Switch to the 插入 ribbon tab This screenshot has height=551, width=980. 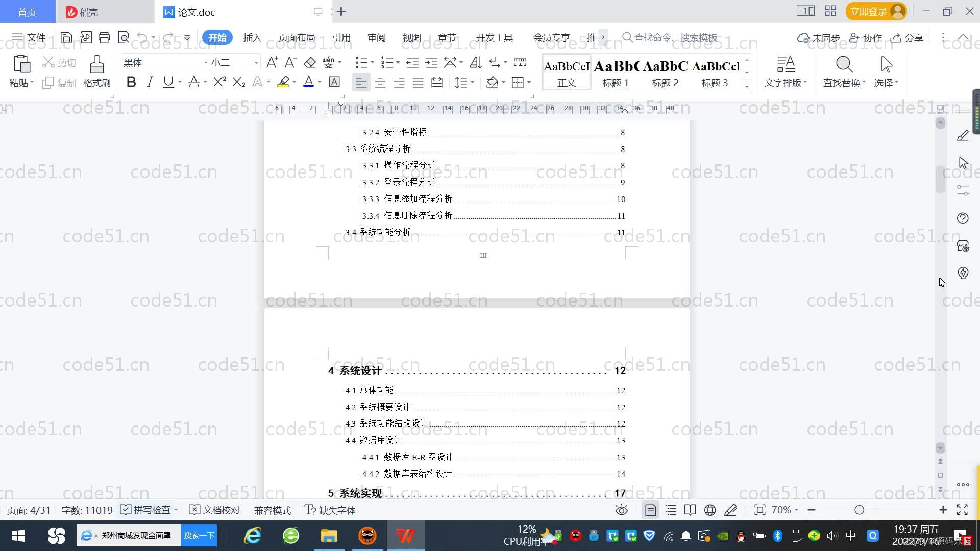252,37
